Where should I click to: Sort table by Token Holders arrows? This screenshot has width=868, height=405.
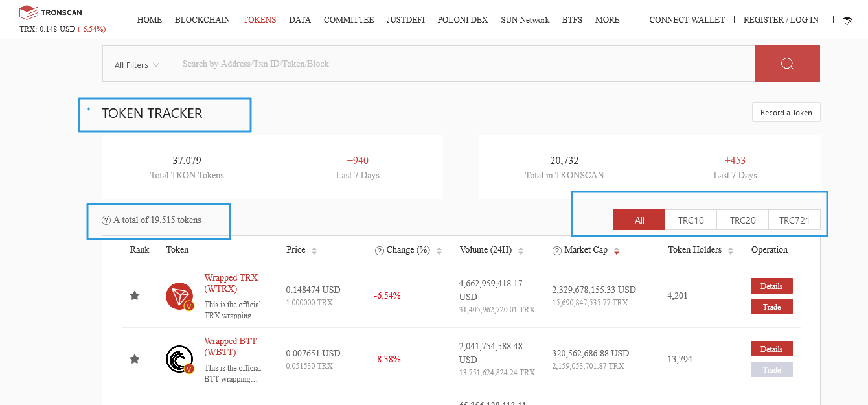730,251
